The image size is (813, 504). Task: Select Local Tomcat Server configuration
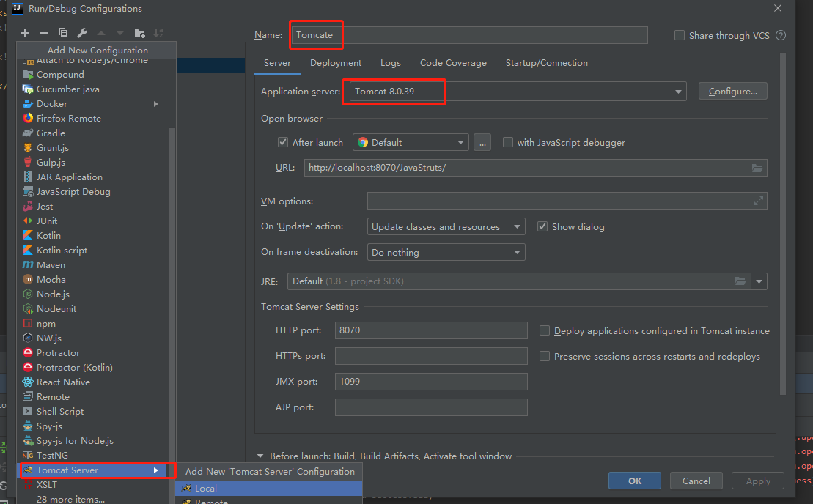(x=268, y=489)
